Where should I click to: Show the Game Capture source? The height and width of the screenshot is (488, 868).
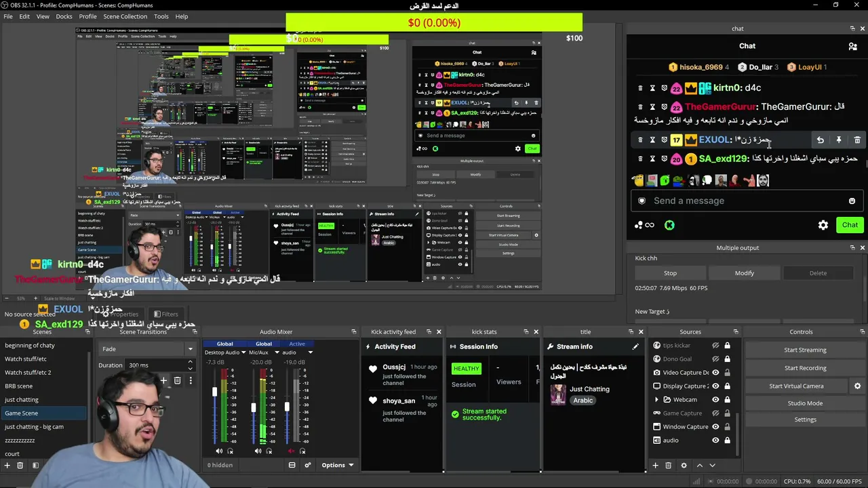coord(715,413)
